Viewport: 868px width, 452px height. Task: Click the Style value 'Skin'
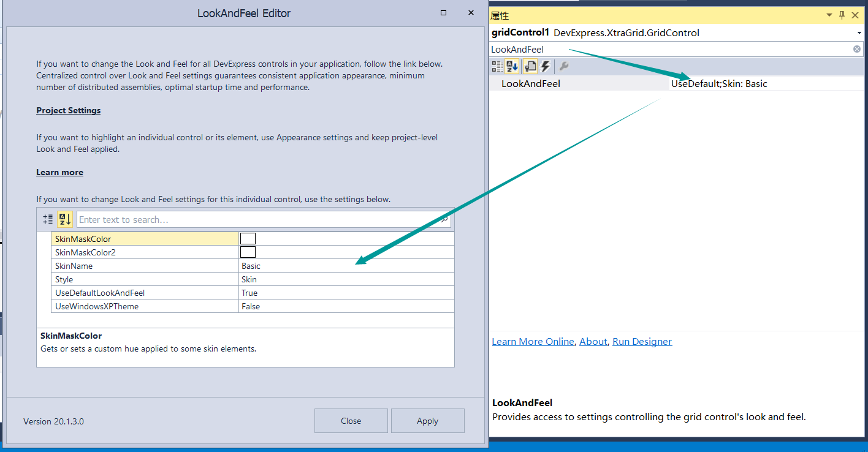coord(249,279)
